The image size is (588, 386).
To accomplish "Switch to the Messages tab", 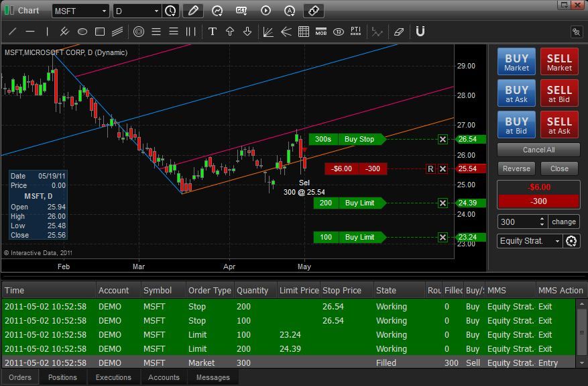I will click(x=213, y=377).
